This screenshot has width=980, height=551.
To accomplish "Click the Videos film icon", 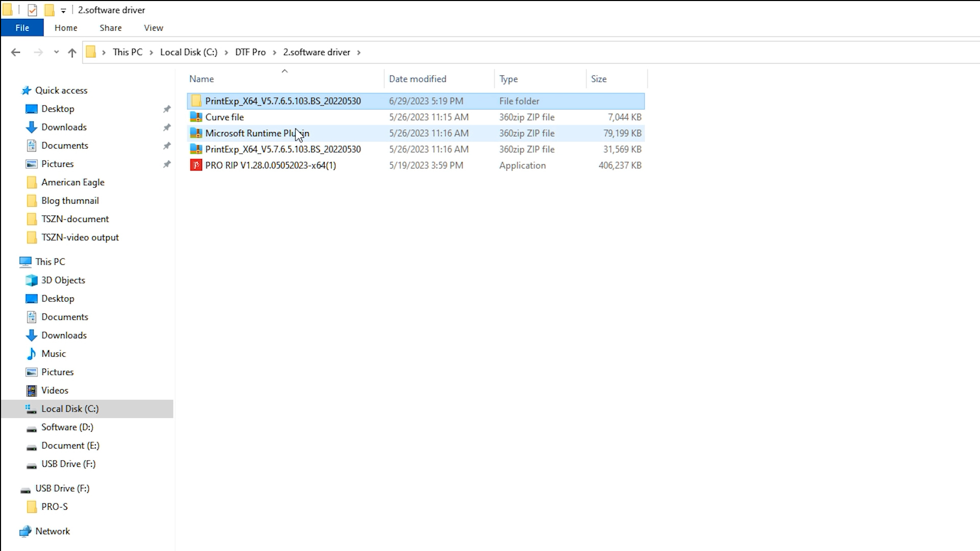I will tap(32, 390).
